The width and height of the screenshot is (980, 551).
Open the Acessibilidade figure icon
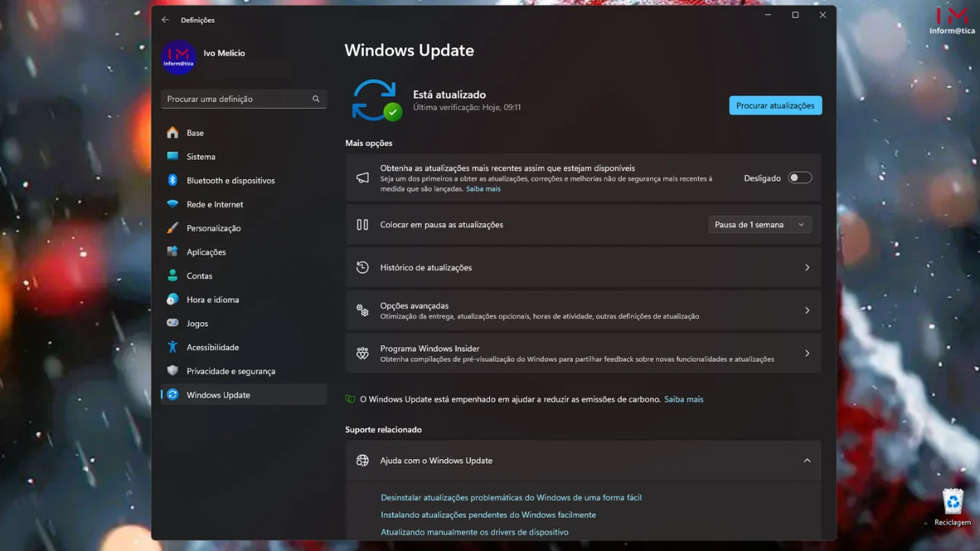click(172, 347)
